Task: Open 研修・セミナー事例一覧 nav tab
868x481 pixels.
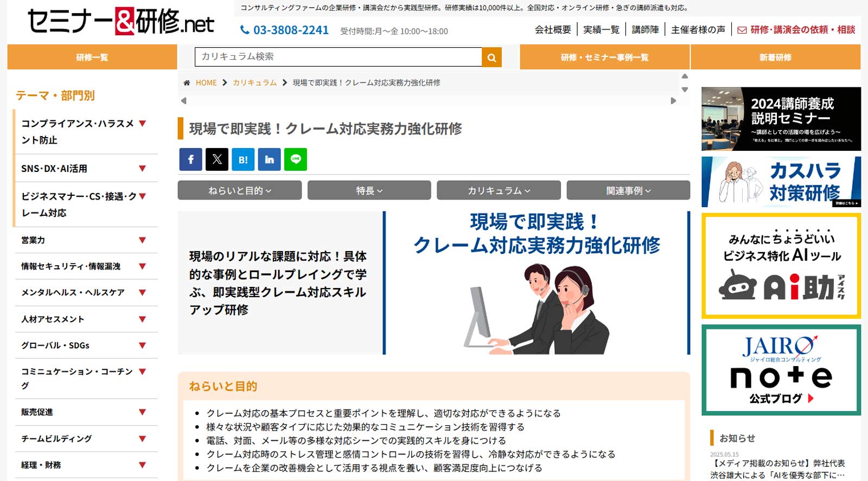Action: (605, 57)
